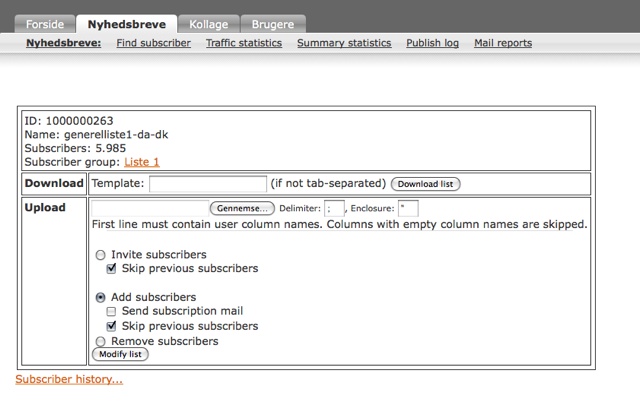Enable Send subscription mail checkbox

112,312
